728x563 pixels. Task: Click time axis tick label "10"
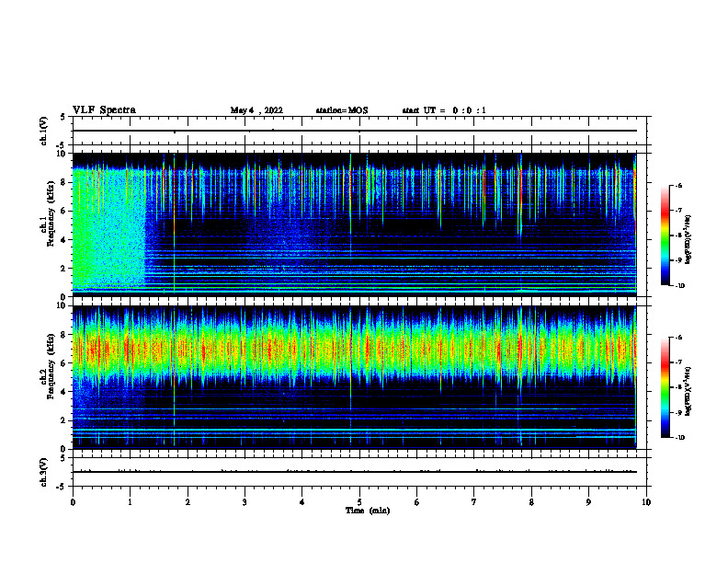click(646, 502)
